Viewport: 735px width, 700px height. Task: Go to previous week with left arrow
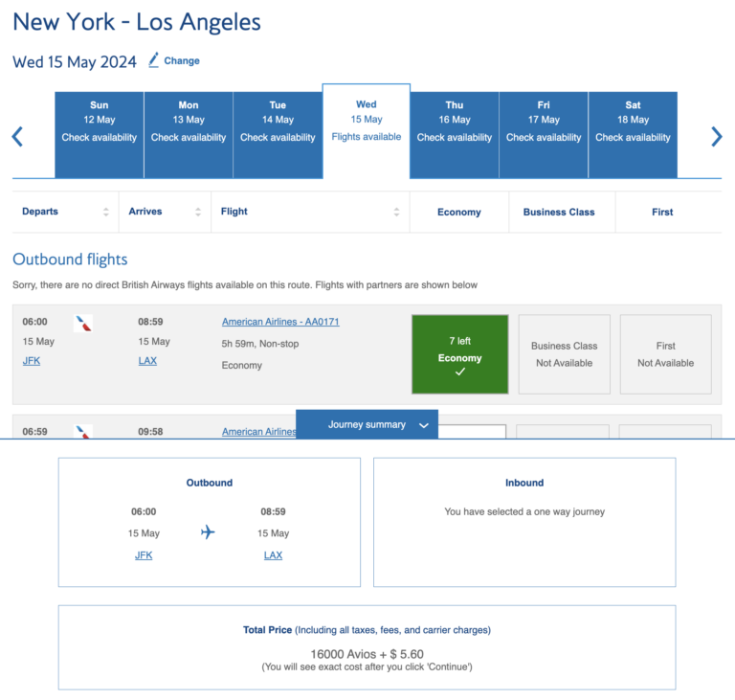click(x=17, y=137)
